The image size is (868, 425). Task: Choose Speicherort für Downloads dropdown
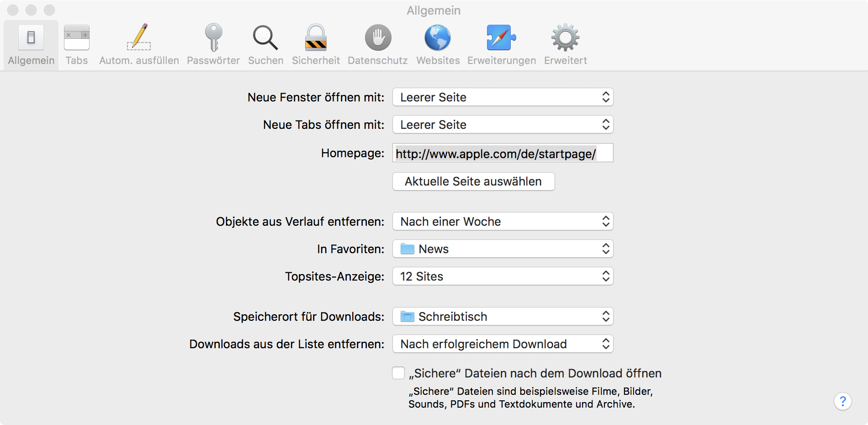[503, 317]
